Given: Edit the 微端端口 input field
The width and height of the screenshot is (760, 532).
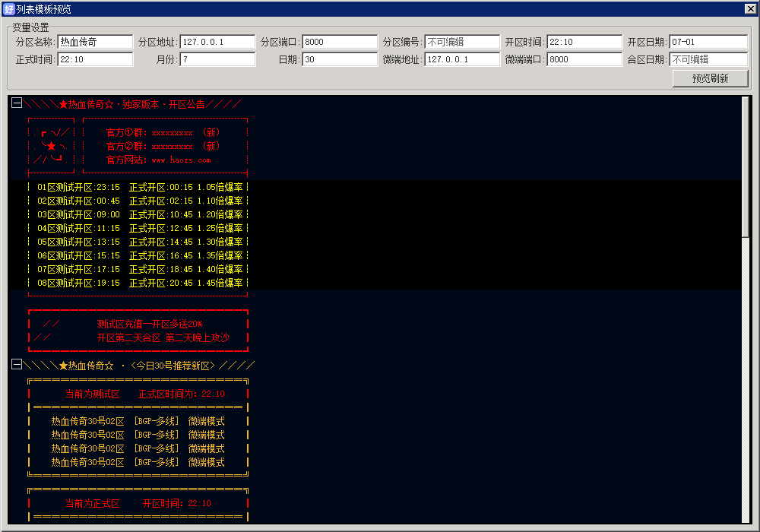Looking at the screenshot, I should tap(584, 59).
